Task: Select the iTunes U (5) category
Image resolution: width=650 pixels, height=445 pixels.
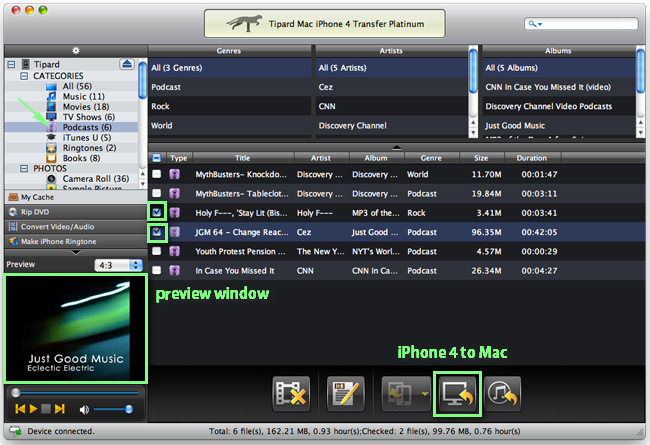Action: [87, 138]
